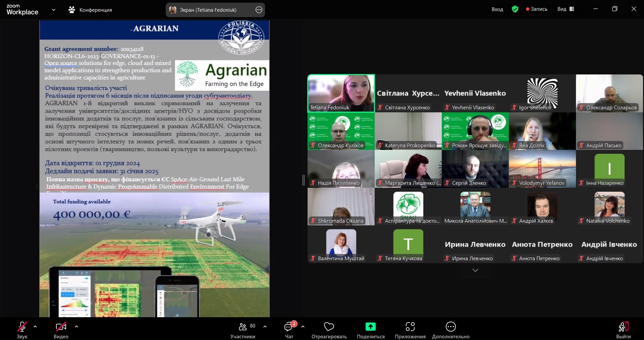
Task: Select Андрій Халєєв participant tile
Action: (542, 207)
